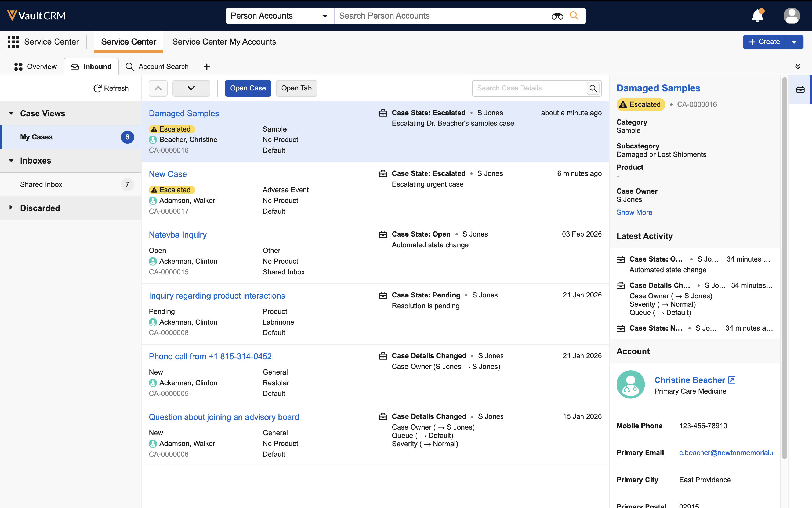Click the Refresh icon in sidebar
Screen dimensions: 812x508
click(97, 88)
